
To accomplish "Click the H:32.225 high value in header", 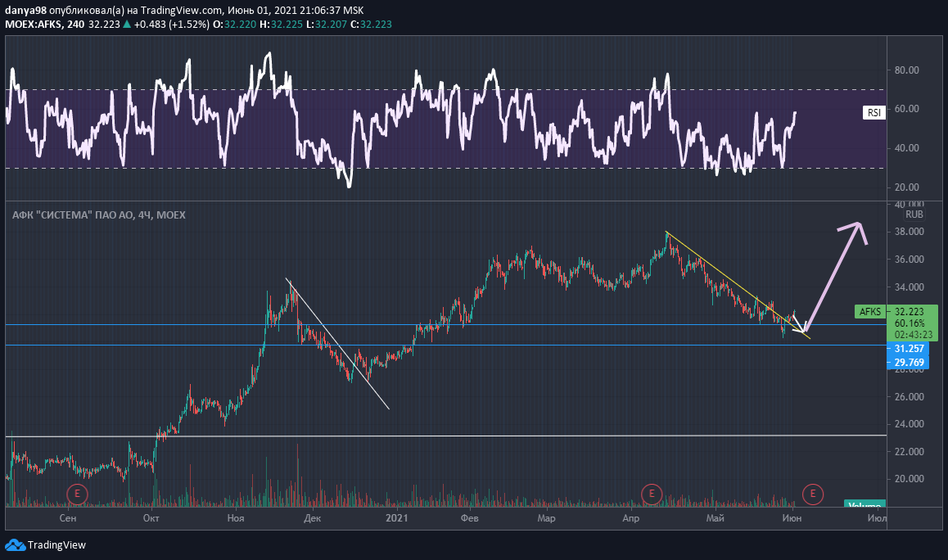I will click(x=281, y=25).
